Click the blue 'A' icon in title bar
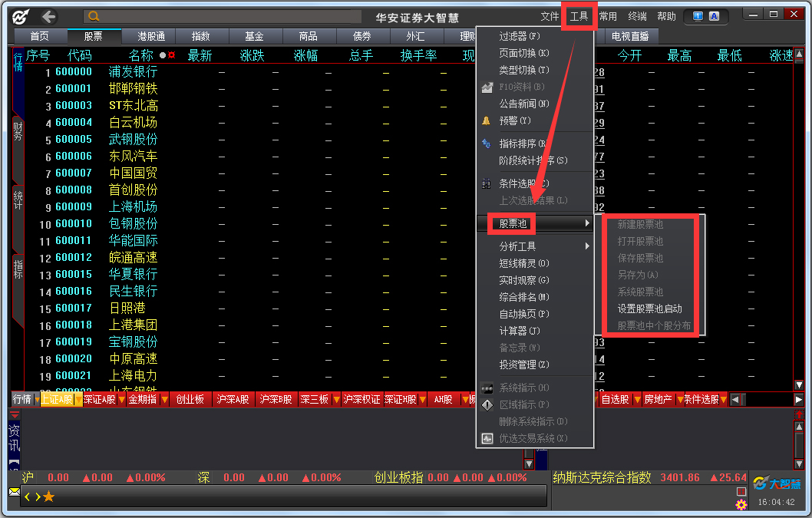812x518 pixels. click(x=714, y=17)
